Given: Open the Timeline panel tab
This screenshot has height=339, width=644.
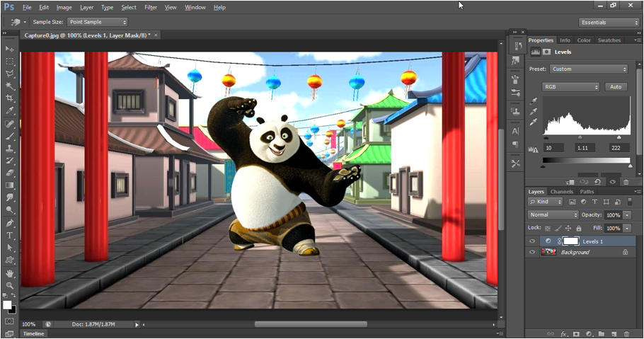Looking at the screenshot, I should click(x=33, y=333).
